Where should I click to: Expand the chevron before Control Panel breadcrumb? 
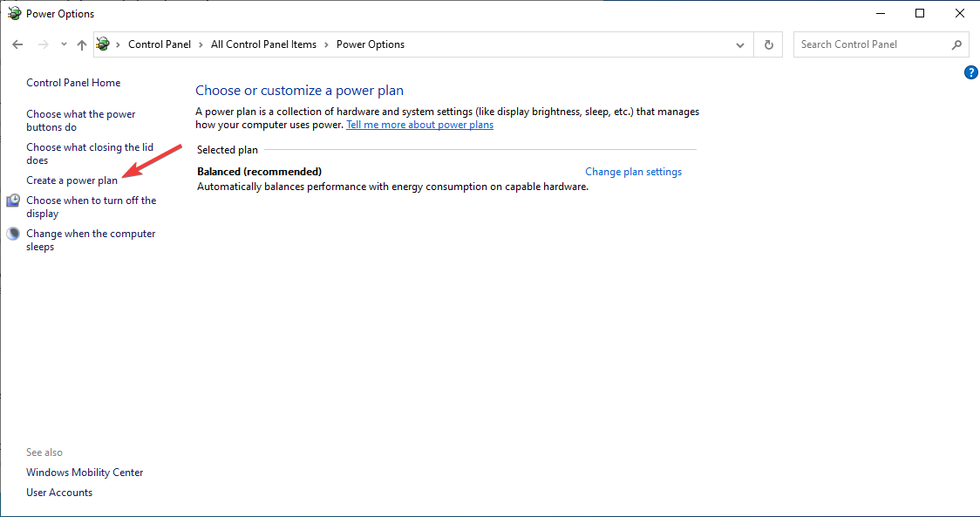[118, 44]
